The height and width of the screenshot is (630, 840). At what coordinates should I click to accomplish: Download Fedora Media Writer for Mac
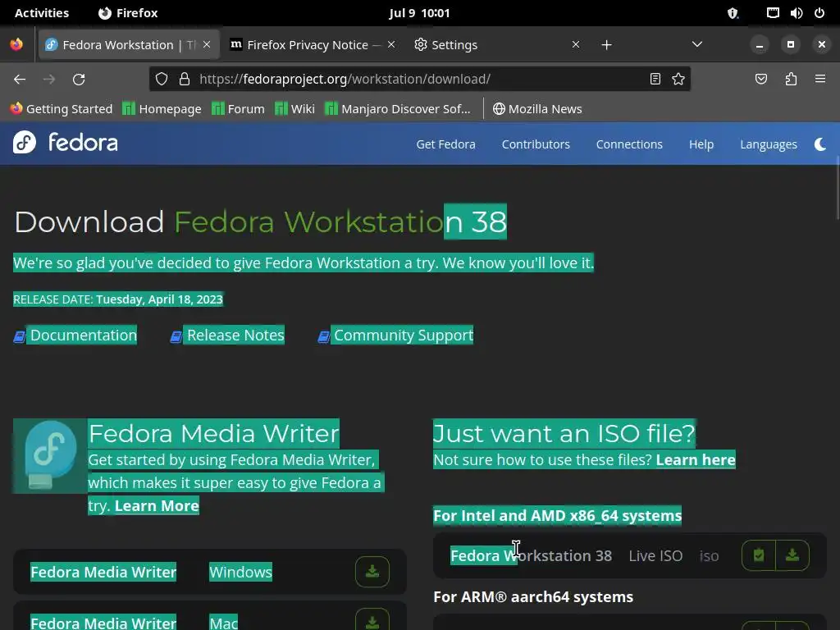[372, 622]
